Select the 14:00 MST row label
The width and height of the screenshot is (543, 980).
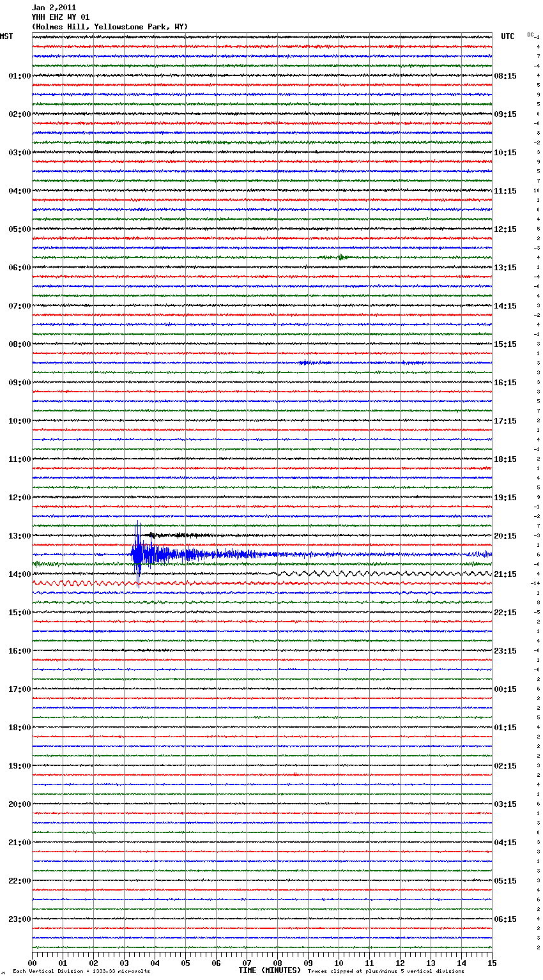(20, 574)
